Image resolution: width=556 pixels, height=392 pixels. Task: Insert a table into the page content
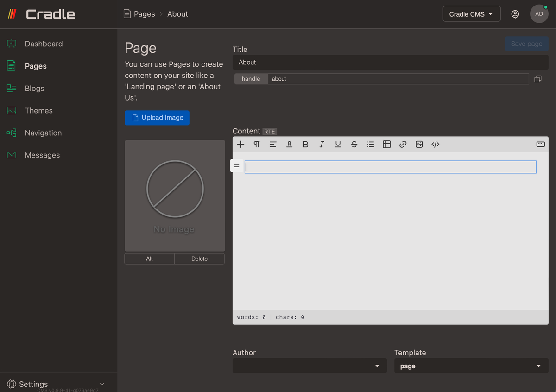386,144
